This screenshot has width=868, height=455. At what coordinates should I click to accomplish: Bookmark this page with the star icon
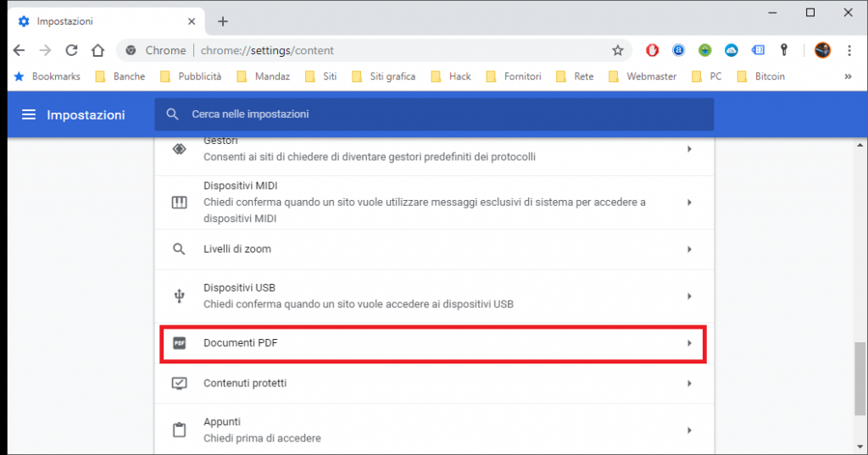point(618,51)
